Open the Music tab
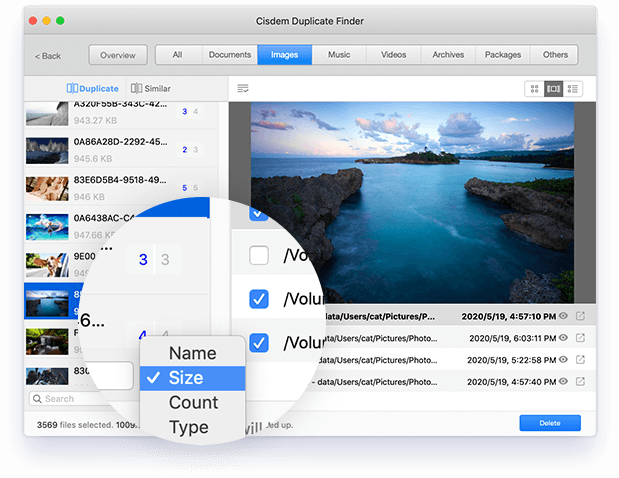This screenshot has height=478, width=619. (x=339, y=55)
